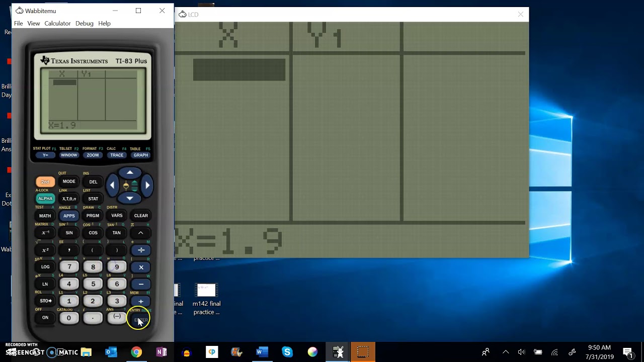Screen dimensions: 644x362
Task: Click the number 5 key
Action: [93, 284]
